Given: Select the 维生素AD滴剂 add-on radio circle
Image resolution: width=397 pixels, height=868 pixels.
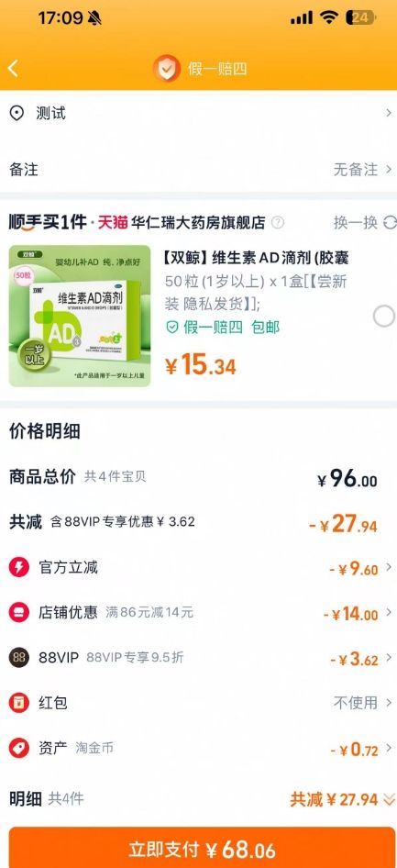Looking at the screenshot, I should point(384,317).
